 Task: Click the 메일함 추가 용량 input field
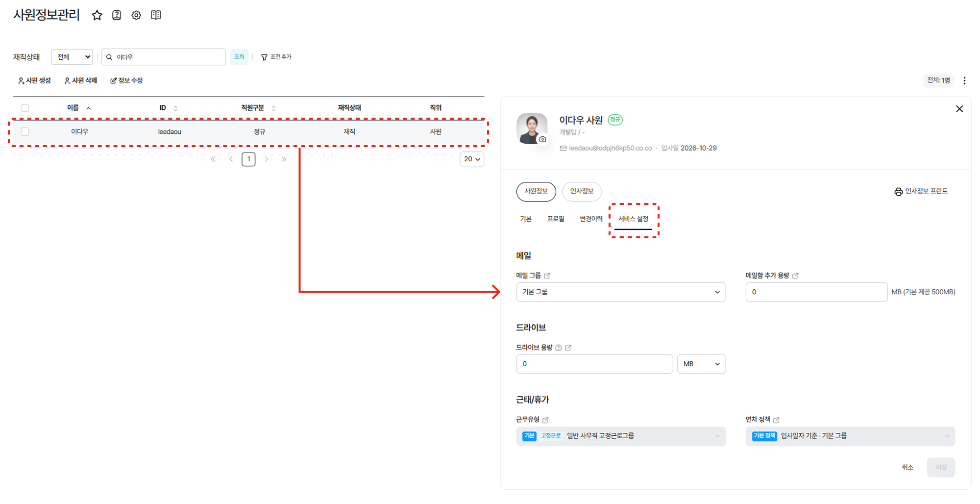coord(816,292)
